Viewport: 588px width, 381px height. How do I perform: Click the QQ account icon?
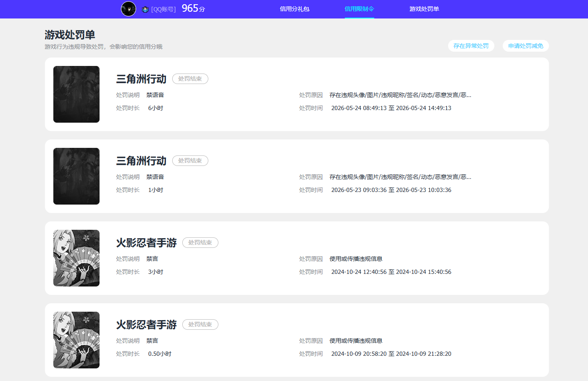coord(145,9)
